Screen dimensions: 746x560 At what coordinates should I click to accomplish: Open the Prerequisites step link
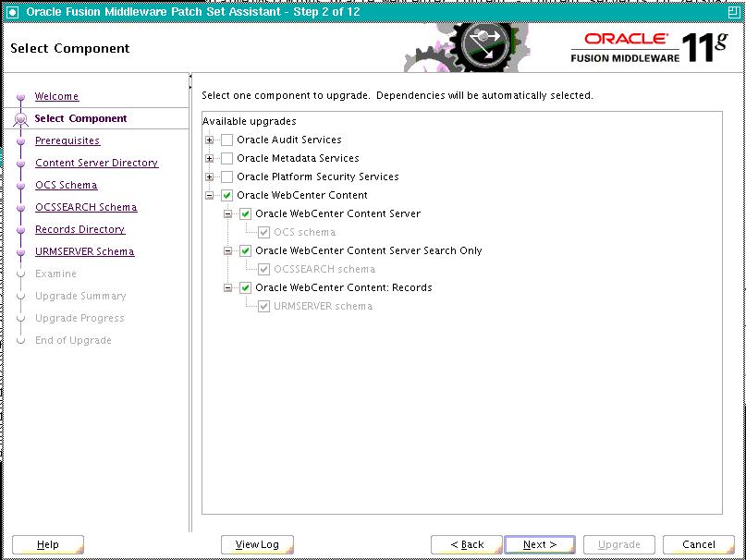pyautogui.click(x=67, y=140)
